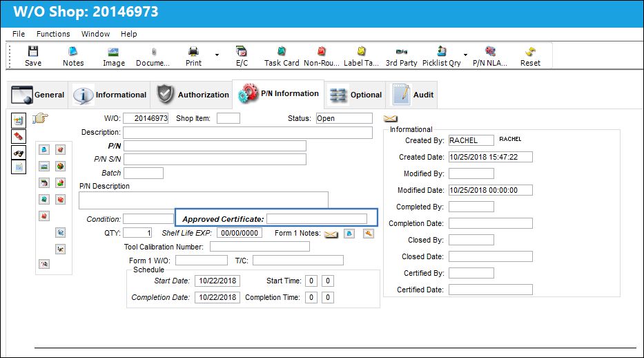Click the blue notes icon after Form 1 Notes
Screen dimensions: 644x358
click(x=349, y=234)
